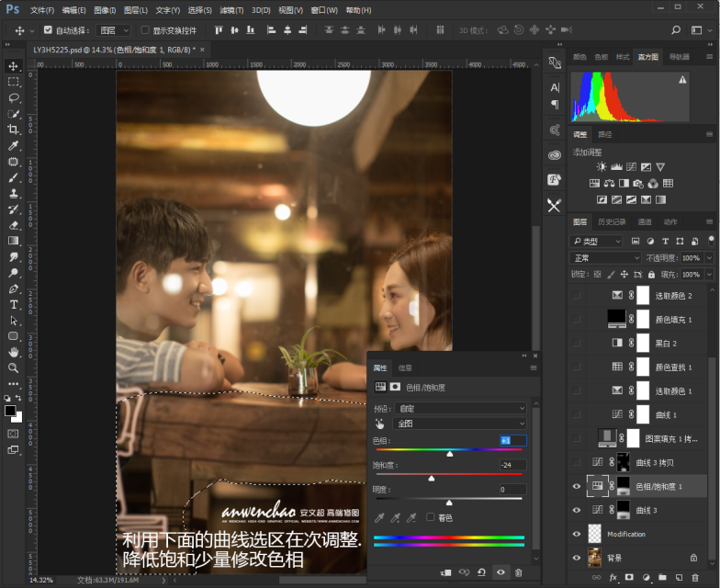Viewport: 720px width, 588px height.
Task: Switch to the 通道 tab
Action: tap(645, 222)
